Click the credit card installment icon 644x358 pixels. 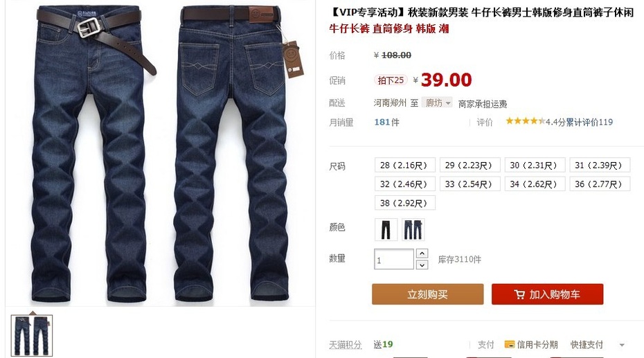click(x=510, y=344)
